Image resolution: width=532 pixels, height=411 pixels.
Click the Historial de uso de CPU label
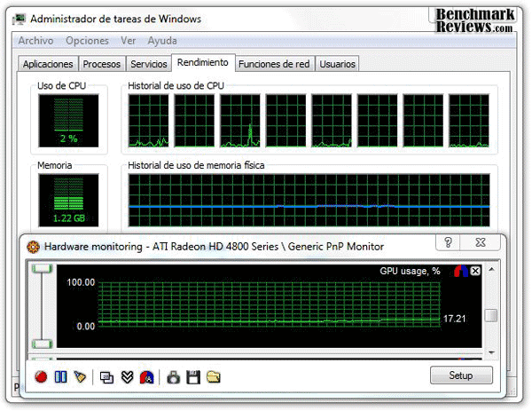pyautogui.click(x=176, y=86)
